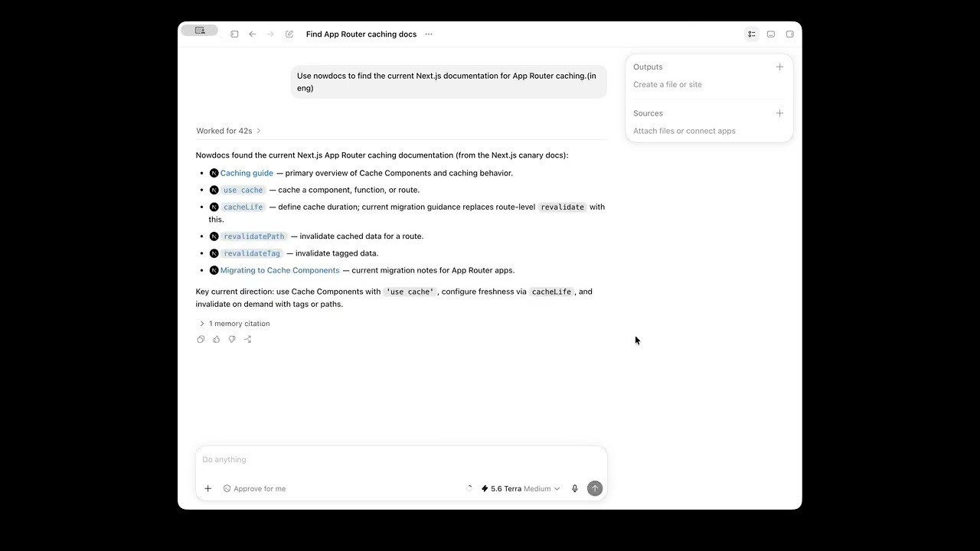Copy the response with copy icon
The image size is (980, 551).
(201, 339)
